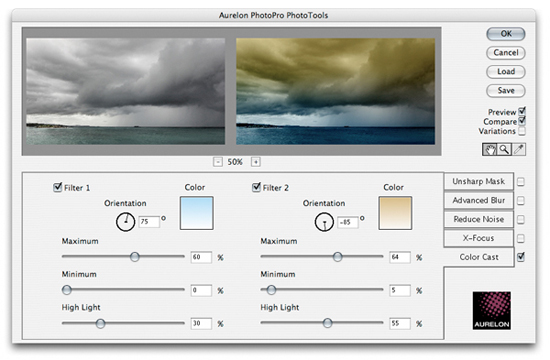This screenshot has width=550, height=360.
Task: Click the color-cast result preview image
Action: [336, 91]
